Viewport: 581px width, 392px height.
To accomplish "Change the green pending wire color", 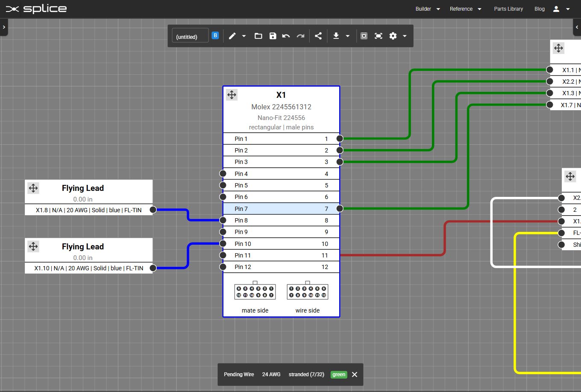I will coord(339,374).
